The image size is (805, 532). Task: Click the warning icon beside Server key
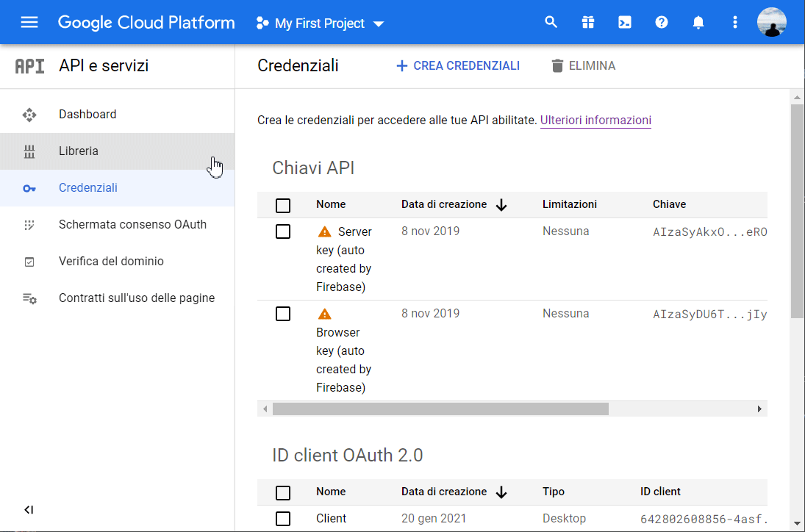pyautogui.click(x=324, y=232)
